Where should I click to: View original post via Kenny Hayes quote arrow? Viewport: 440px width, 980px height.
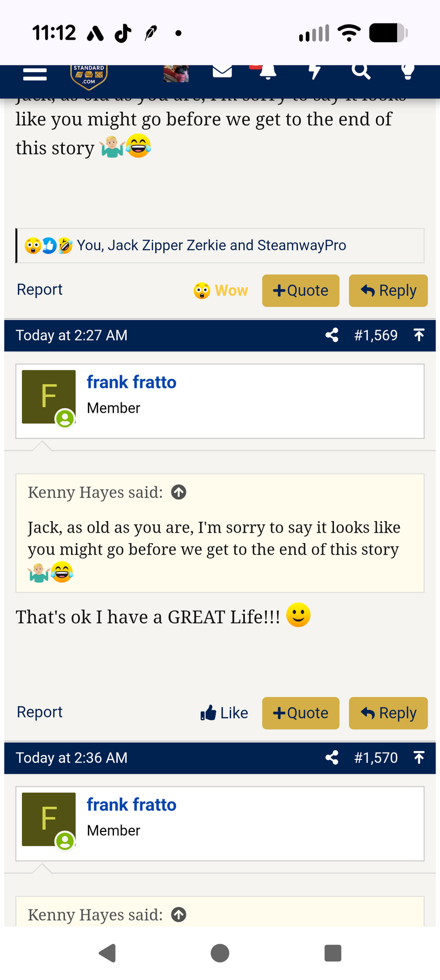178,492
